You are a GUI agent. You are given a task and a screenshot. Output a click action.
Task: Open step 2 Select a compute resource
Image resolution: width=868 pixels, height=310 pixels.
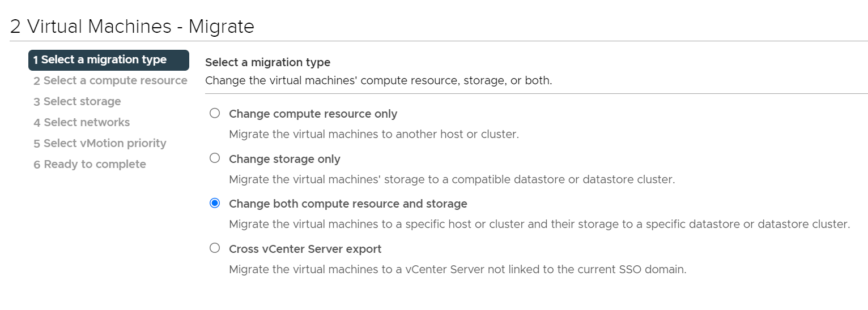point(110,81)
